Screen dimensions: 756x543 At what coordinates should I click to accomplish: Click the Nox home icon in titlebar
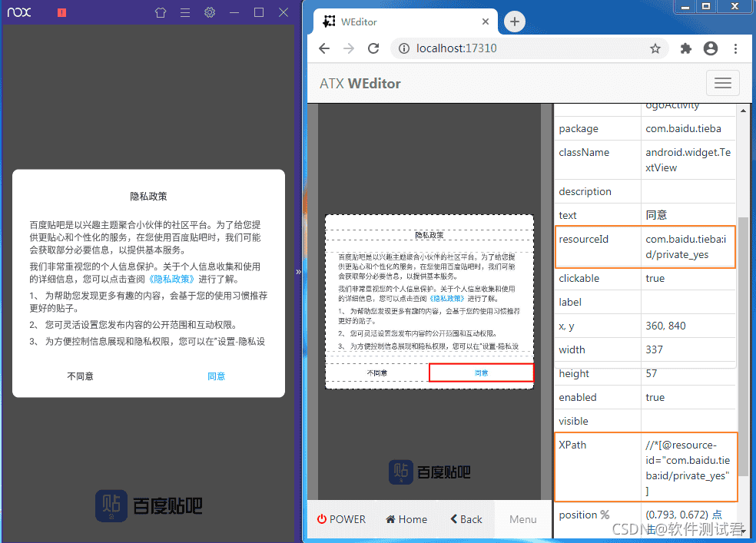(160, 12)
